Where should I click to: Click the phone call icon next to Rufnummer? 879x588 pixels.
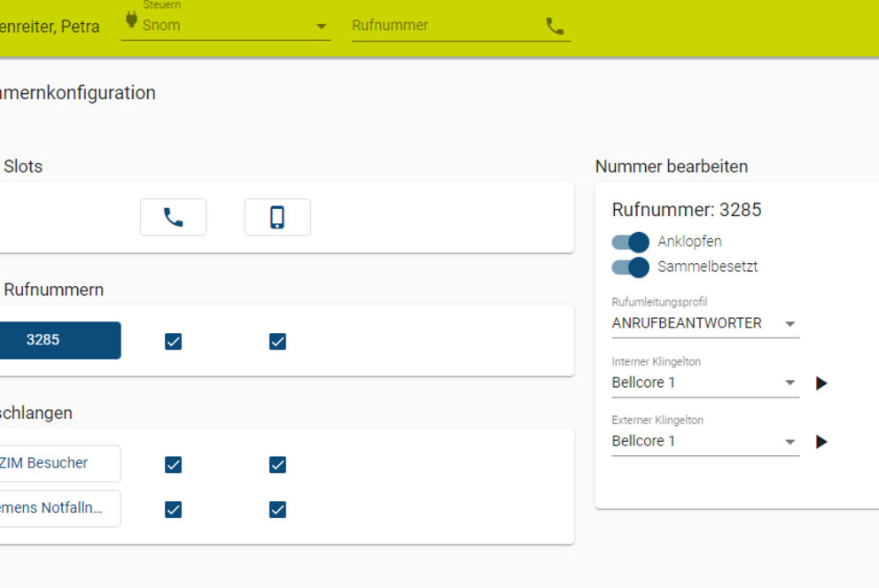tap(555, 26)
